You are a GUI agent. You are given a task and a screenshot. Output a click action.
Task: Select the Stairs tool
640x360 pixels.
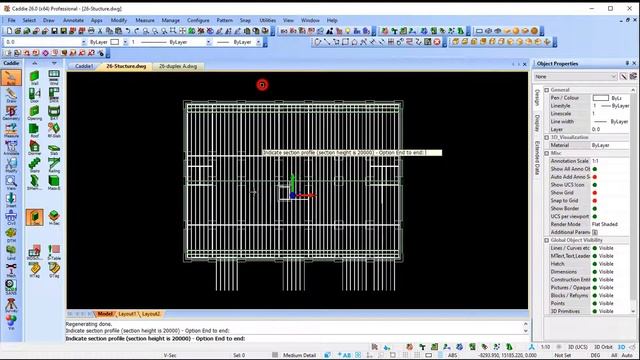35,165
